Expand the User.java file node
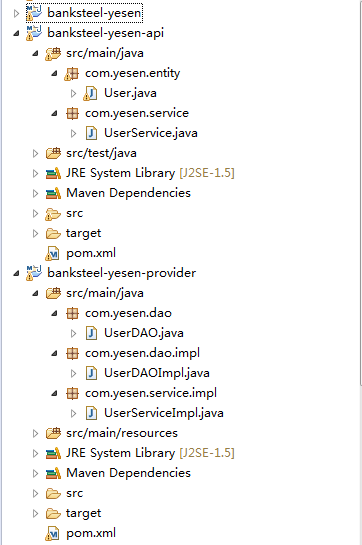Screen dimensions: 362x545 tap(73, 93)
